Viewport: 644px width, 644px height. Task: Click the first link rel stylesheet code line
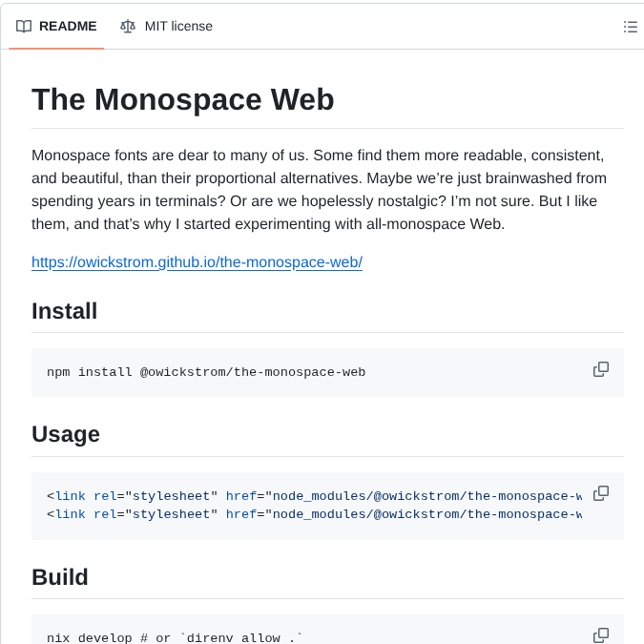click(314, 496)
